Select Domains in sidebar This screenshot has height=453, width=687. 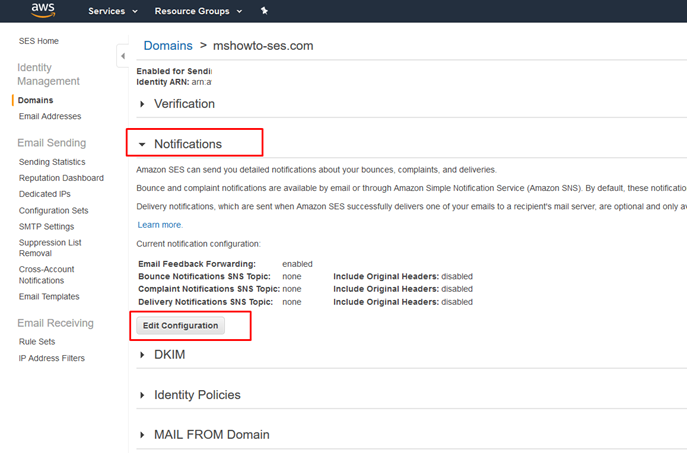[35, 100]
